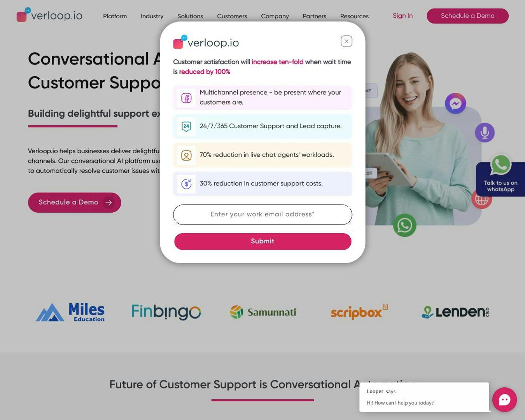This screenshot has width=525, height=420.
Task: Click the purple microphone icon
Action: click(x=485, y=132)
